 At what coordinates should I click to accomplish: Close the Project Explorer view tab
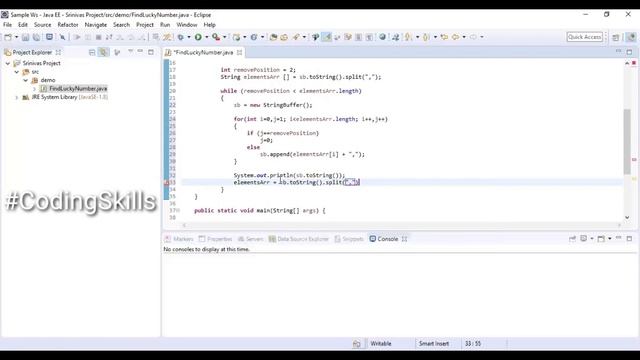[58, 52]
